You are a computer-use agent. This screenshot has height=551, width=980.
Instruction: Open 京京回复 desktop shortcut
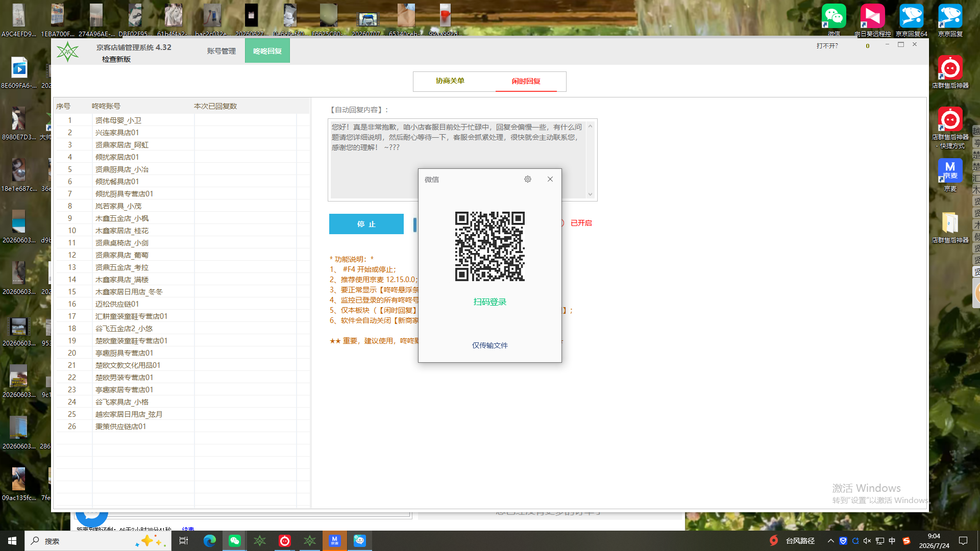[x=950, y=19]
